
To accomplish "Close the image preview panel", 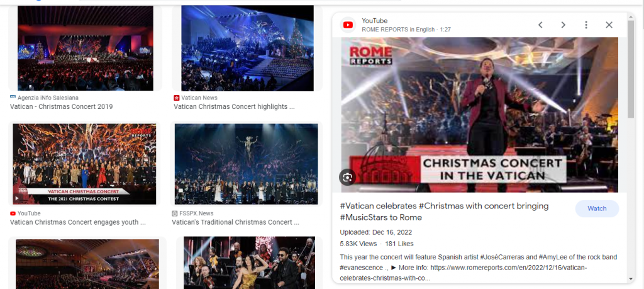I will (x=609, y=25).
